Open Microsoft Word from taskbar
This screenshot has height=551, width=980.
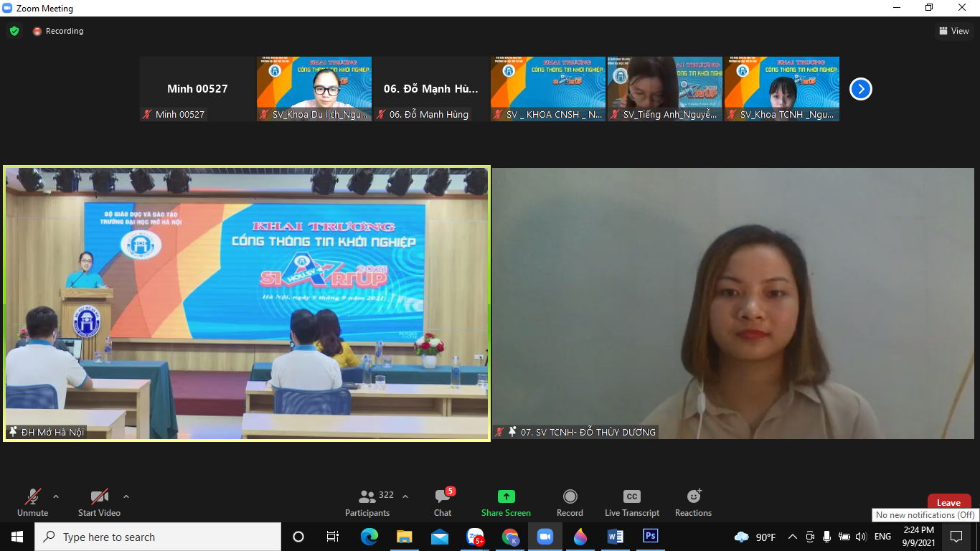pos(616,537)
